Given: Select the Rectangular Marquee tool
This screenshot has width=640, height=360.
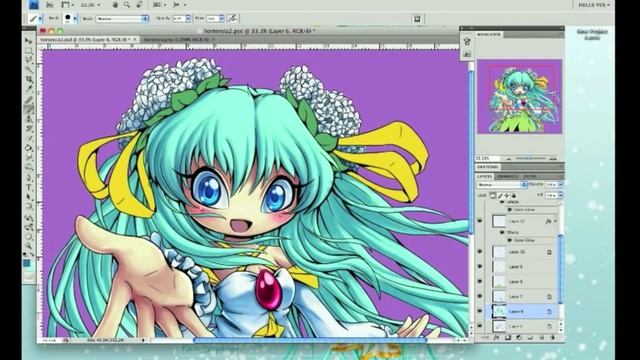Looking at the screenshot, I should pos(29,51).
